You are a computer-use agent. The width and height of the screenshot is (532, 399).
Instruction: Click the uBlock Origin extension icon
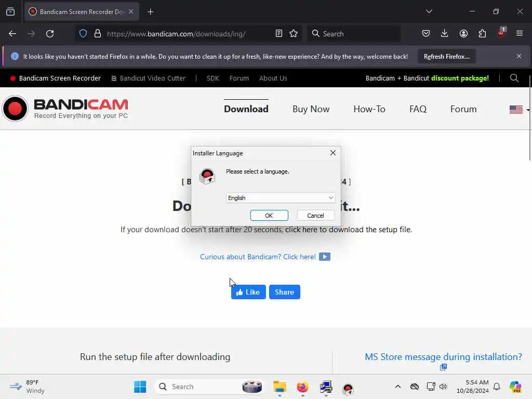[x=501, y=33]
